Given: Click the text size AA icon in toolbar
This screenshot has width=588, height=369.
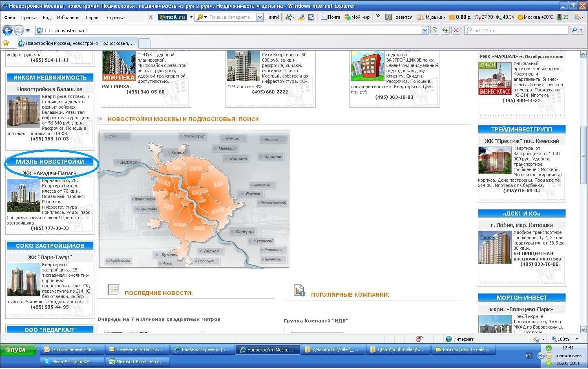Looking at the screenshot, I should tap(288, 17).
